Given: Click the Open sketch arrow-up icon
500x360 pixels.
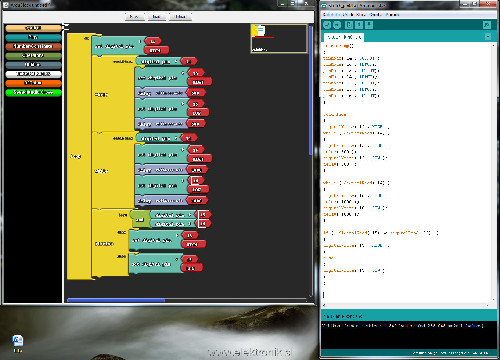Looking at the screenshot, I should 359,25.
